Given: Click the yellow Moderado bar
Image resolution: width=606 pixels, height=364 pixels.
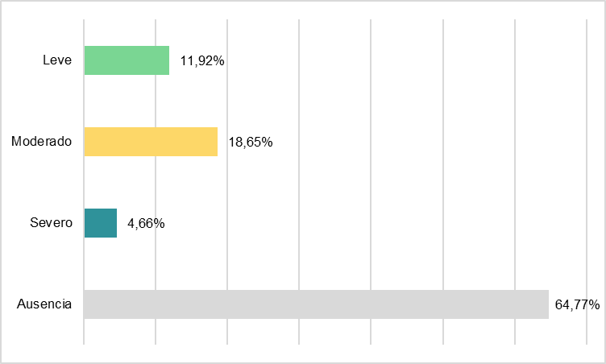Looking at the screenshot, I should (151, 142).
